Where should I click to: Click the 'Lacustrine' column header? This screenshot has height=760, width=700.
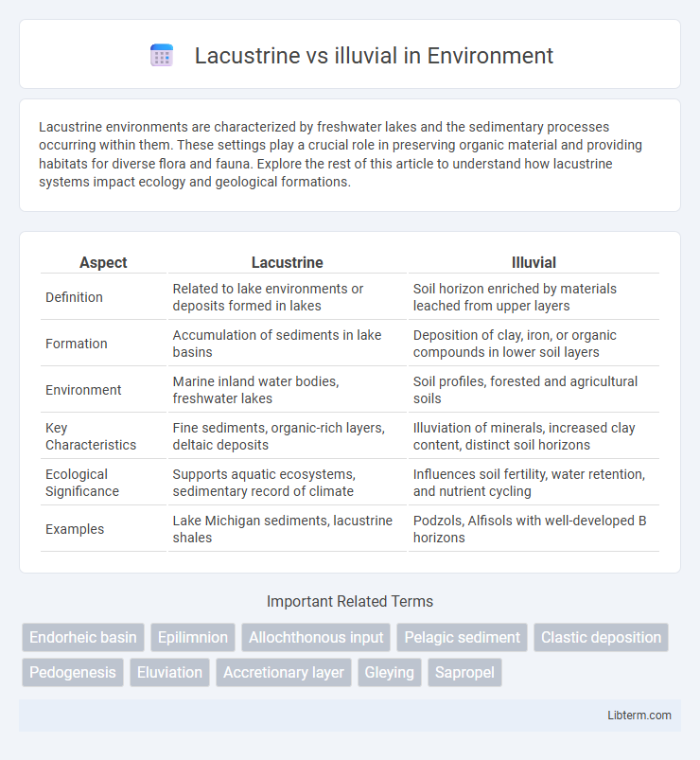(288, 262)
